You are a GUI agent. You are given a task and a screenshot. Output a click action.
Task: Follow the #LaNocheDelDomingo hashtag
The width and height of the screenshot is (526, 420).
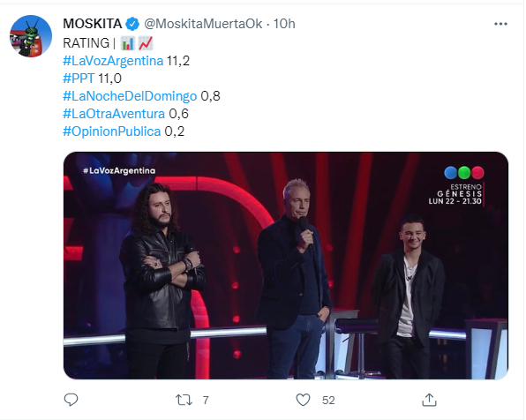(x=130, y=96)
